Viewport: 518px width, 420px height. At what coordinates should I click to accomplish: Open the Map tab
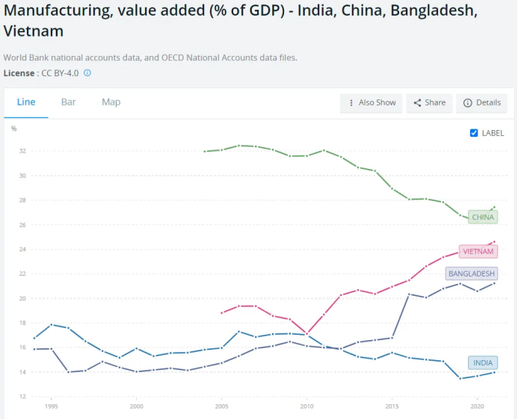pyautogui.click(x=111, y=102)
